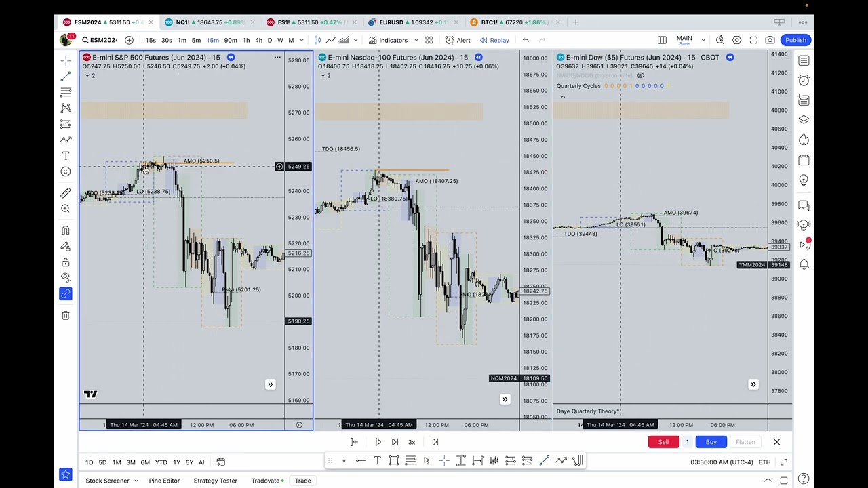
Task: Select the 5m timeframe
Action: pyautogui.click(x=196, y=40)
